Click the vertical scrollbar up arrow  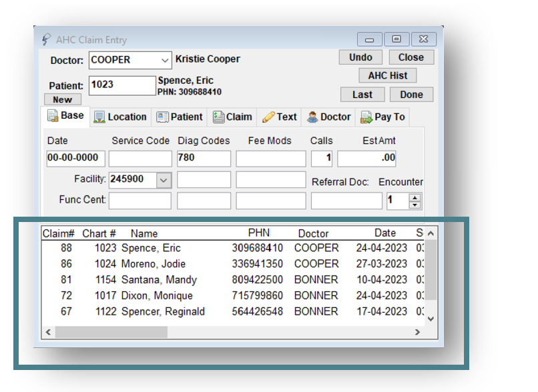pyautogui.click(x=431, y=233)
